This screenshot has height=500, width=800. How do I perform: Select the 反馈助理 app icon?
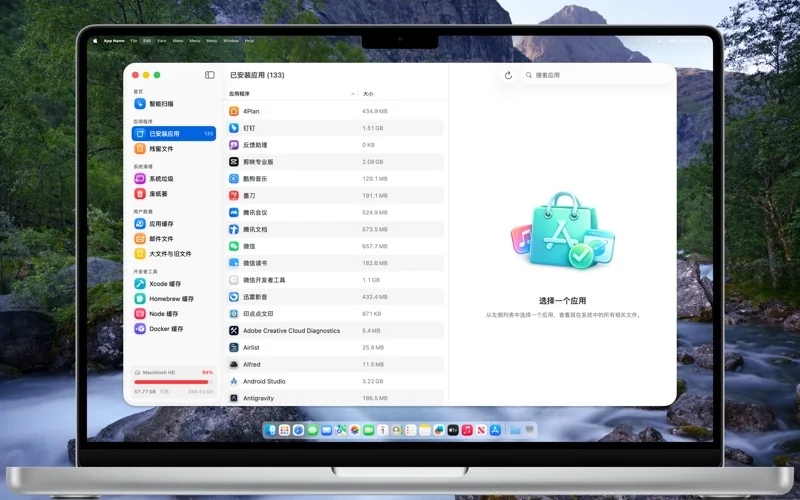pos(234,145)
